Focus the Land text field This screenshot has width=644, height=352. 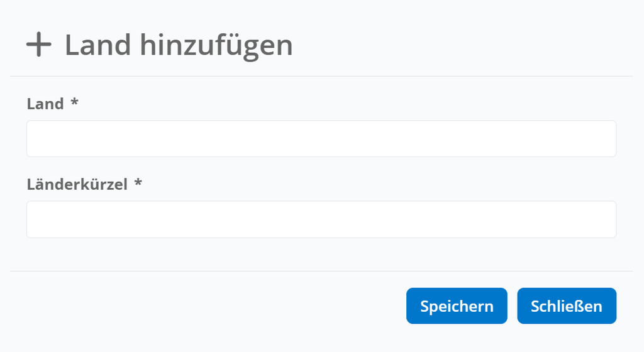click(321, 139)
